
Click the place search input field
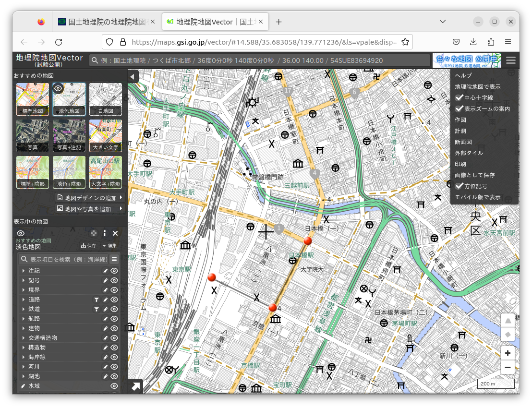coord(260,60)
